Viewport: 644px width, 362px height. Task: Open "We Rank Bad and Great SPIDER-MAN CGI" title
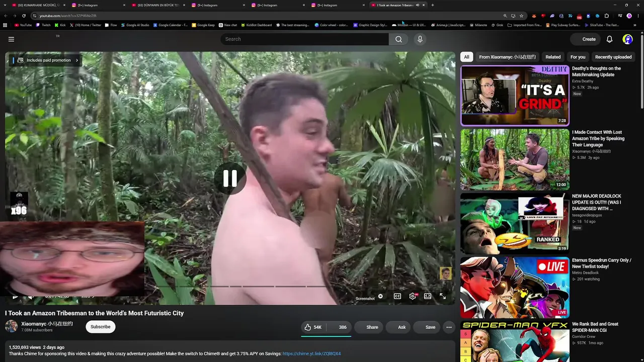tap(595, 327)
